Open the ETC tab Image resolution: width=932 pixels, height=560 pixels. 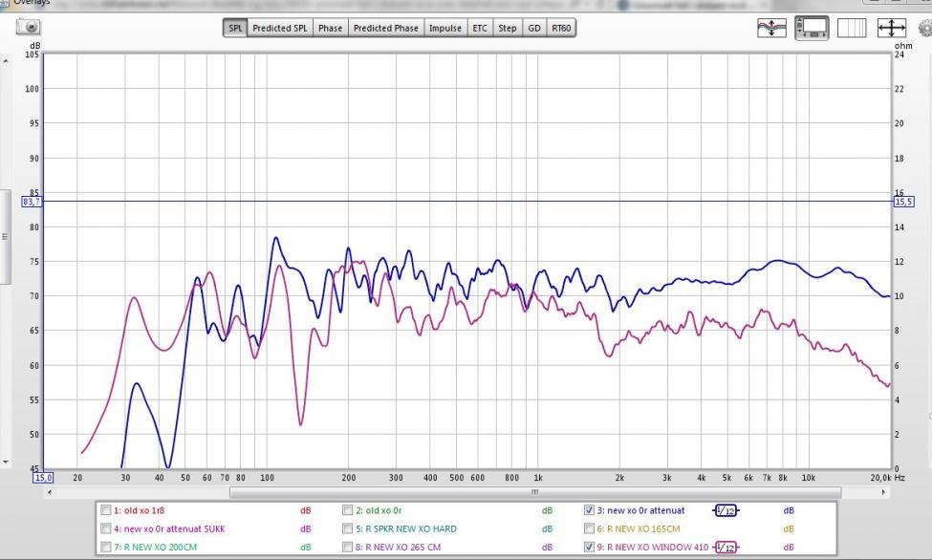[x=480, y=28]
